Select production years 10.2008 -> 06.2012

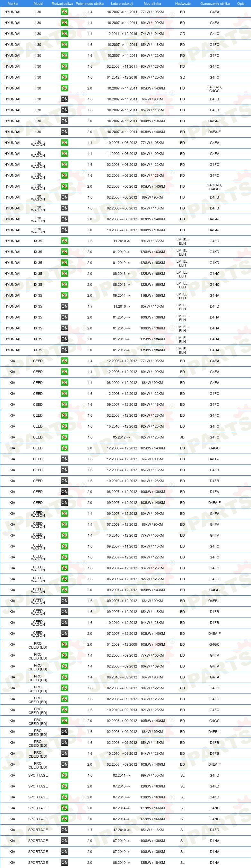pos(122,230)
